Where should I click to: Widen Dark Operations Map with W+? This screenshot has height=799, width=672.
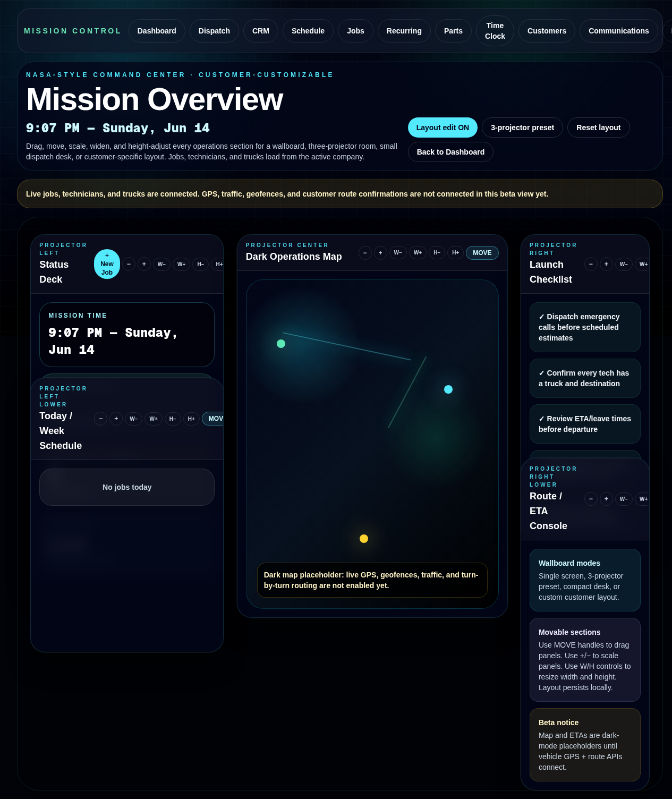(x=418, y=253)
